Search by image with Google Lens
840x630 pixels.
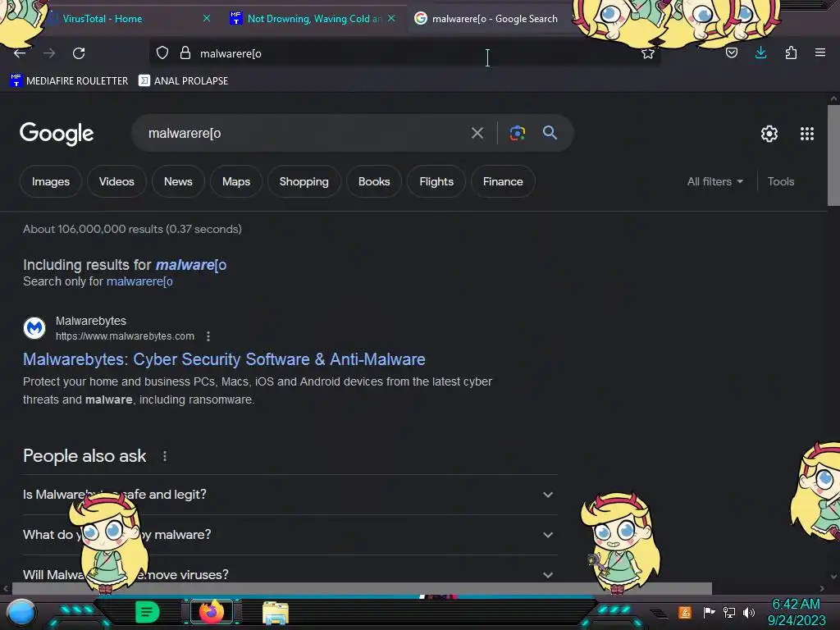pyautogui.click(x=517, y=133)
